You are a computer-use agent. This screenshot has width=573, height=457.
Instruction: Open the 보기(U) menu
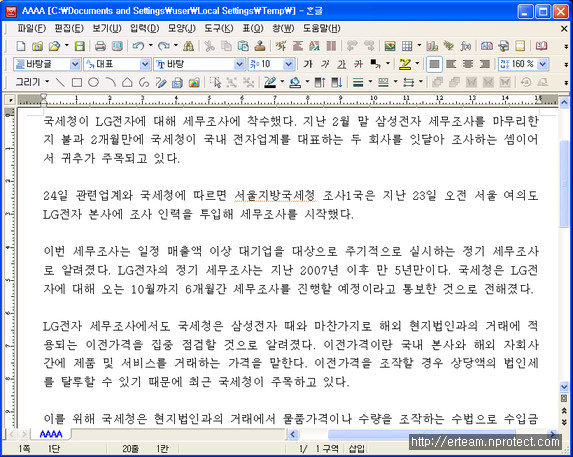tap(107, 28)
